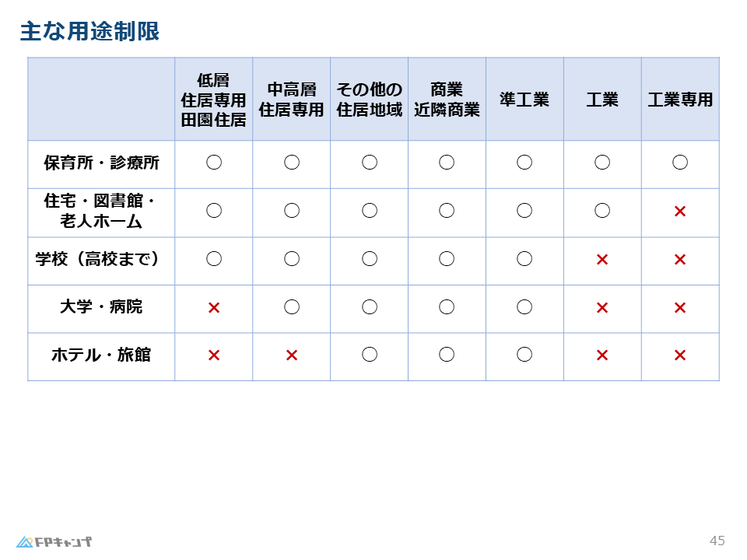The height and width of the screenshot is (560, 747).
Task: Click the red cross for ホテル・旅館 under 工業
Action: point(602,355)
